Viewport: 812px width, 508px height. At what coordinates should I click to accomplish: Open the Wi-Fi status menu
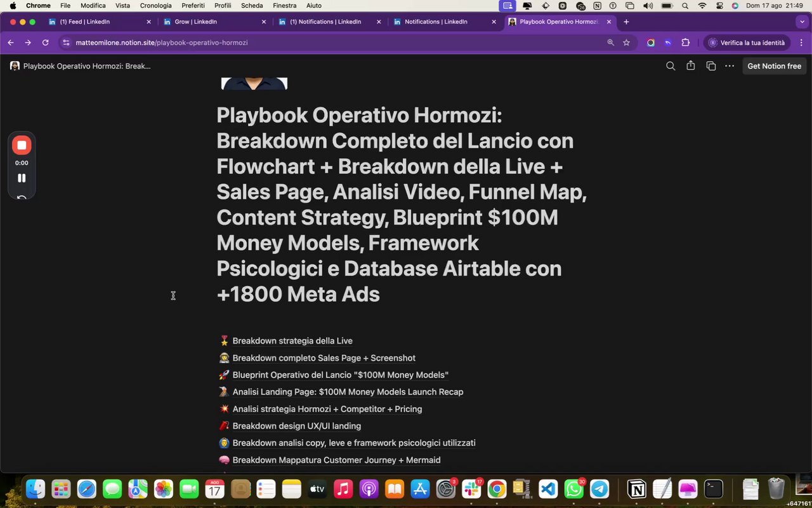click(702, 6)
